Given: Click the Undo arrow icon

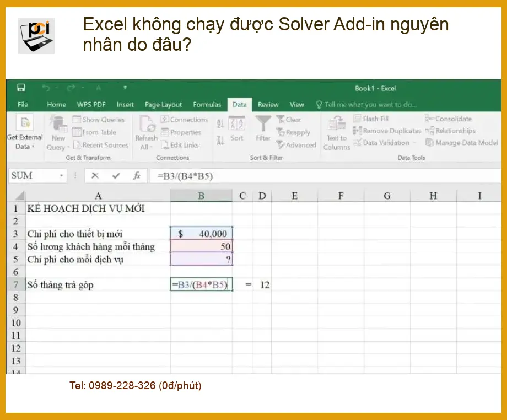Looking at the screenshot, I should pos(46,88).
